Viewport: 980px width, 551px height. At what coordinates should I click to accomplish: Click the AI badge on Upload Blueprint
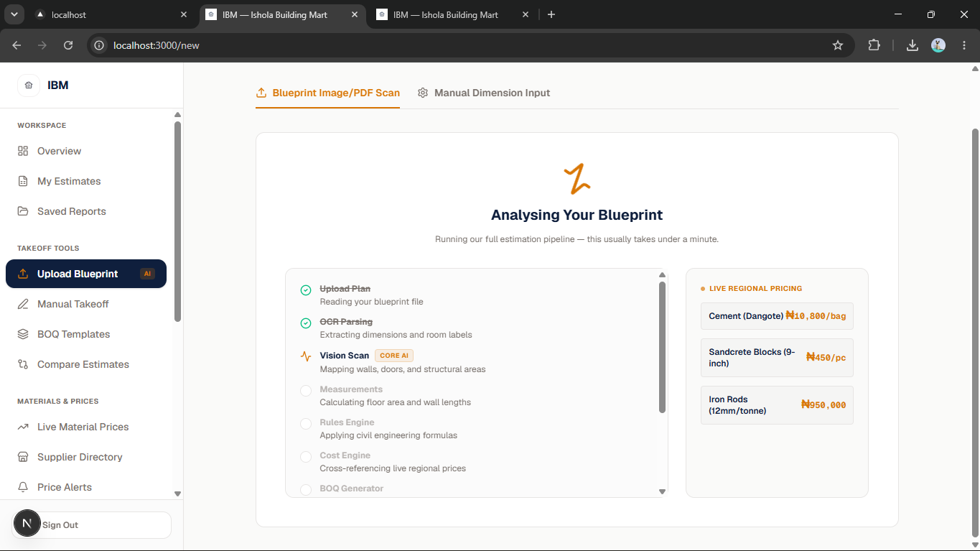[x=147, y=274]
